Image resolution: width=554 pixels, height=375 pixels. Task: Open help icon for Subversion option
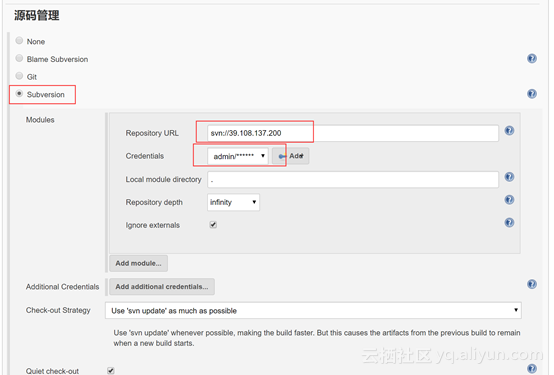532,94
